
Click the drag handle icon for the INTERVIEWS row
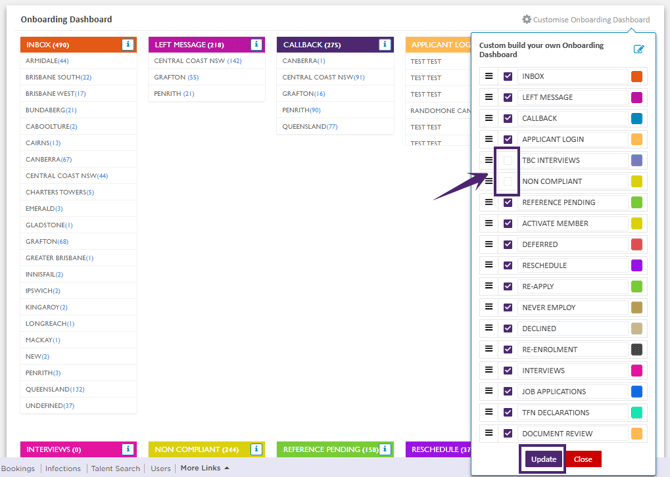pyautogui.click(x=489, y=370)
